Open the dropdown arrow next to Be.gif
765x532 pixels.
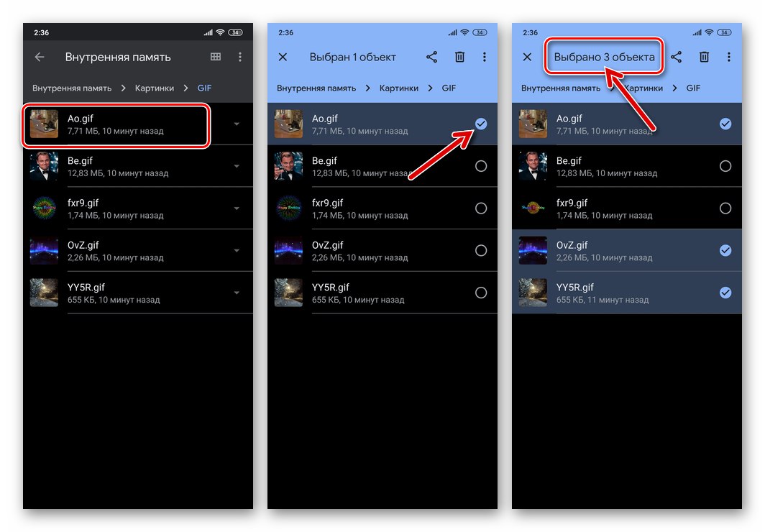237,166
